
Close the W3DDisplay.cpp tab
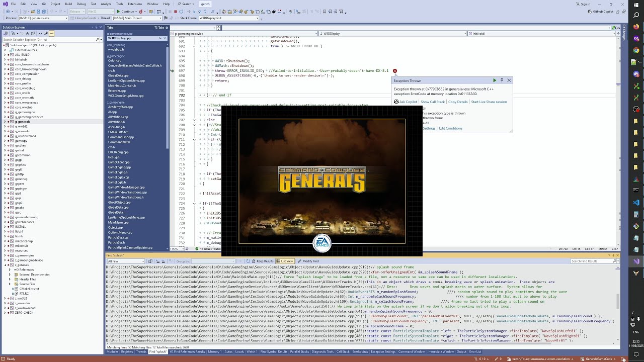(165, 38)
